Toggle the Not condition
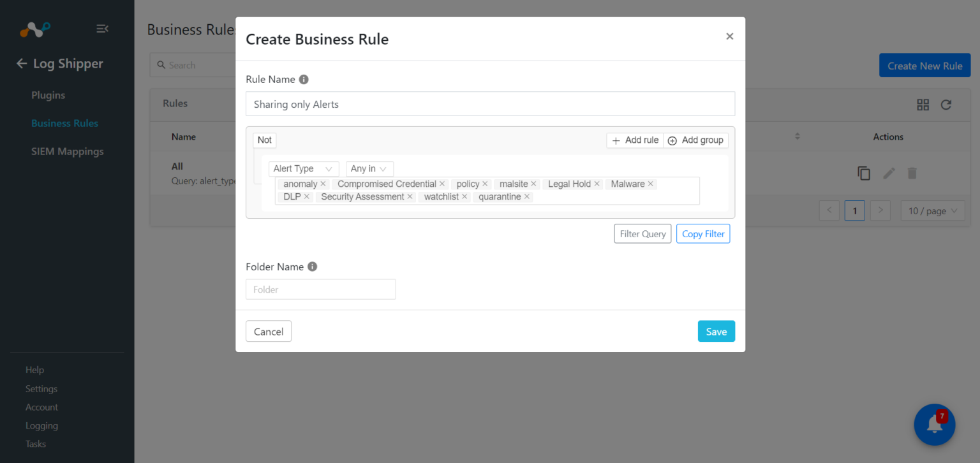This screenshot has height=463, width=980. coord(264,140)
